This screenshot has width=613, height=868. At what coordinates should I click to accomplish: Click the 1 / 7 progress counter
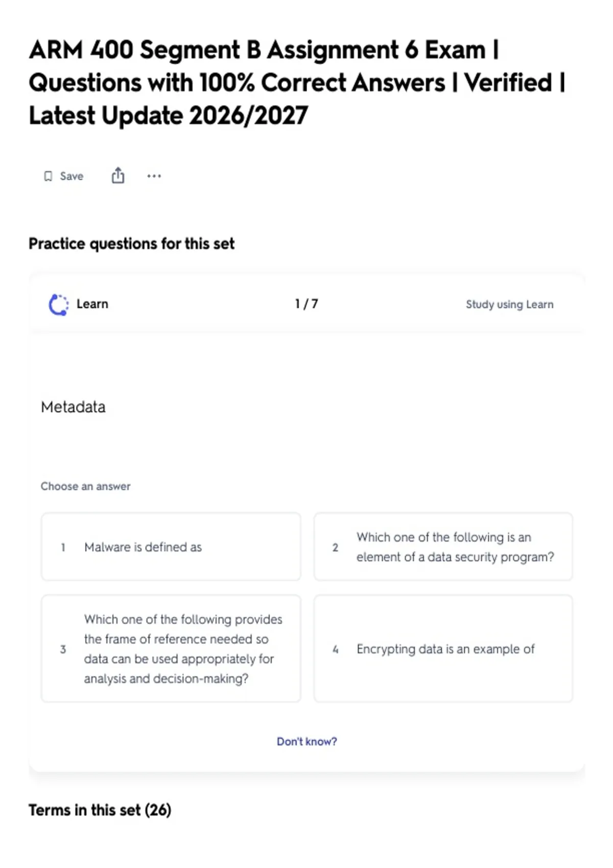[x=306, y=304]
